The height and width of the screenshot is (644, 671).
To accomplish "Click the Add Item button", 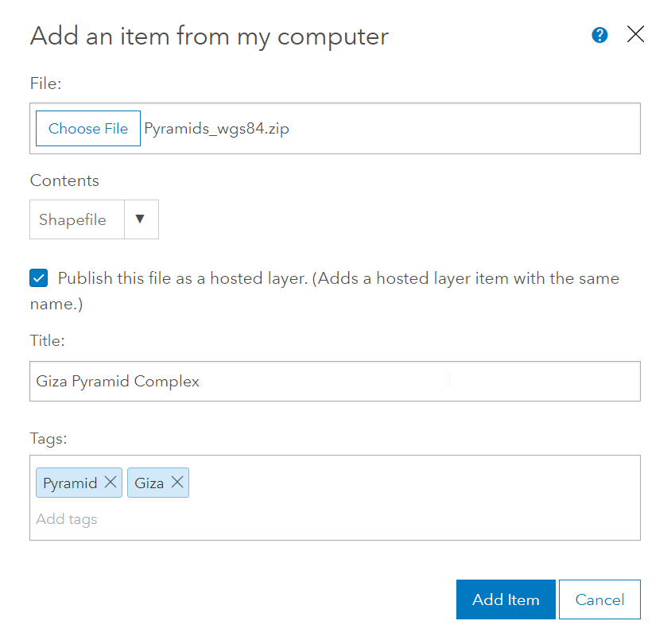I will (506, 599).
